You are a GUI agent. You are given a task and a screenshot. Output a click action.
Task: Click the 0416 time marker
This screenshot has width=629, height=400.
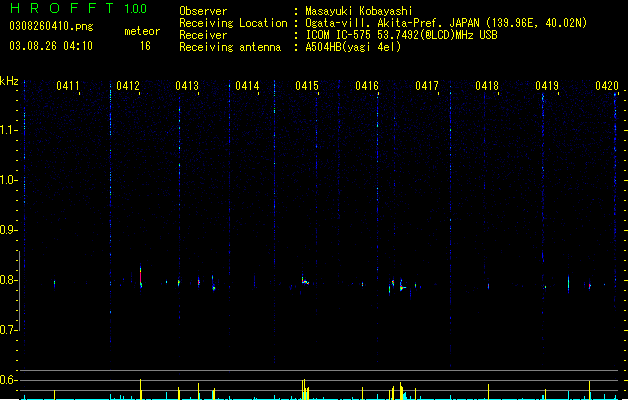[367, 86]
